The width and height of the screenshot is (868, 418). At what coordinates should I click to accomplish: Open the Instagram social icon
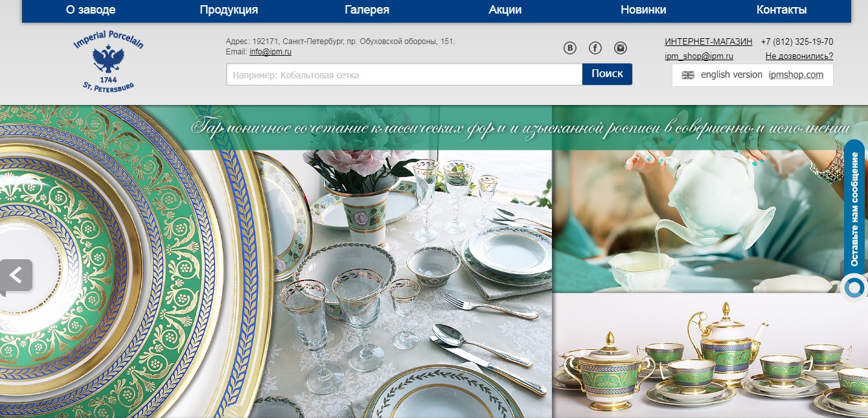(621, 48)
